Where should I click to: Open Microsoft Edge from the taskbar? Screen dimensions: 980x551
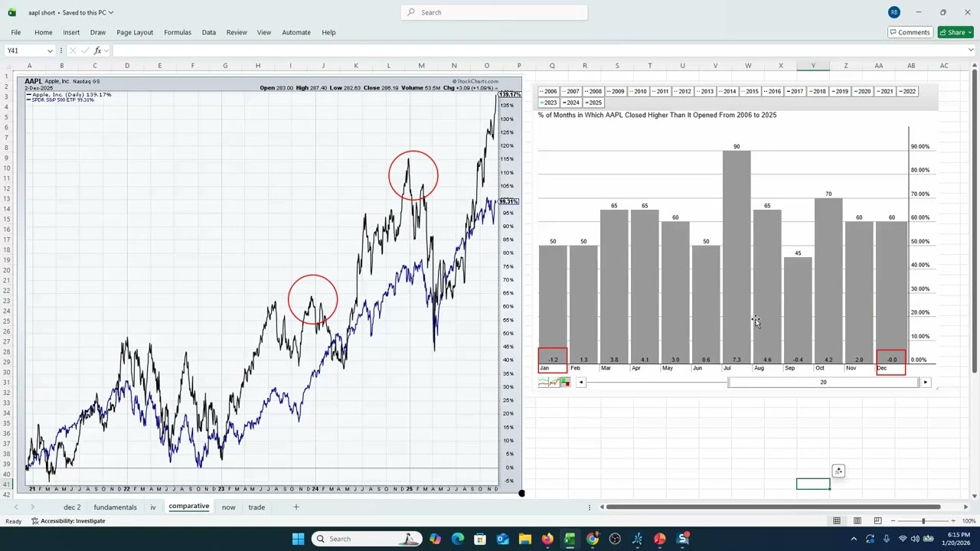458,539
